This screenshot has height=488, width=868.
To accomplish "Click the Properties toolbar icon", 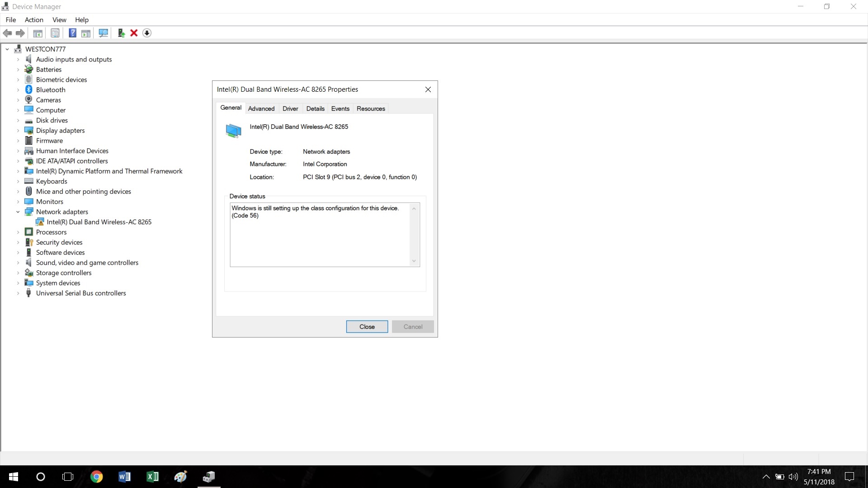I will click(55, 33).
